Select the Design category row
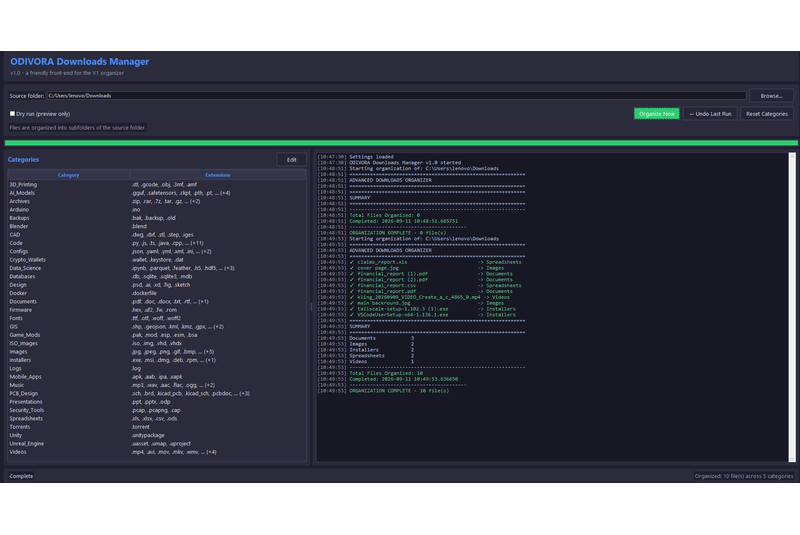Image resolution: width=800 pixels, height=535 pixels. pos(157,285)
